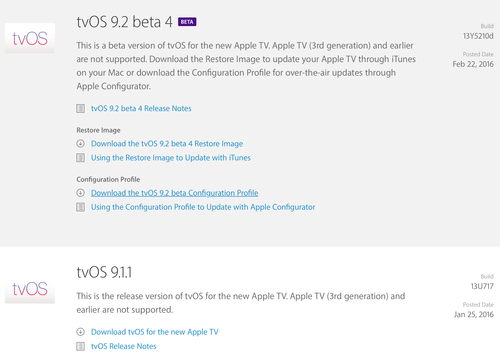The width and height of the screenshot is (500, 363).
Task: Open the tvOS Release Notes link
Action: coord(123,346)
